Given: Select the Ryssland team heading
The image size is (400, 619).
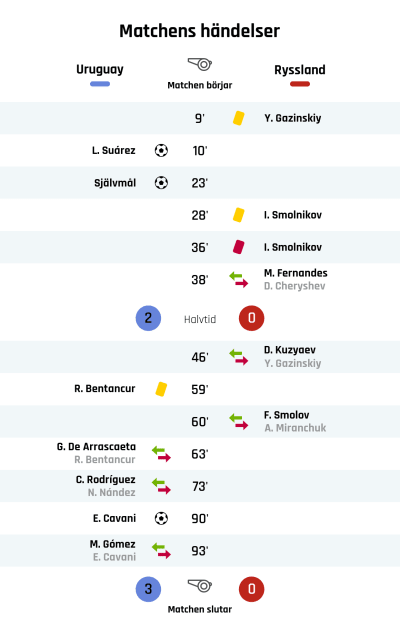Looking at the screenshot, I should point(300,70).
